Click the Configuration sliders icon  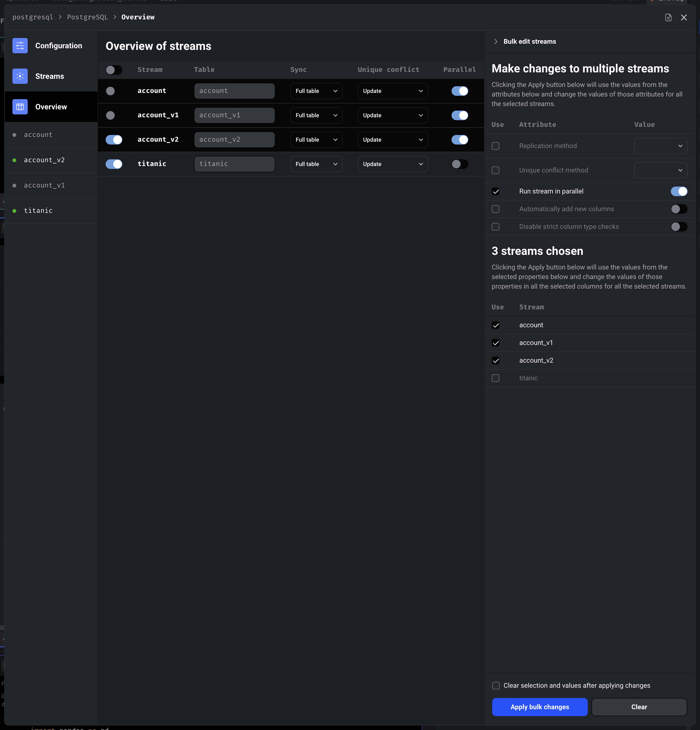click(x=20, y=46)
